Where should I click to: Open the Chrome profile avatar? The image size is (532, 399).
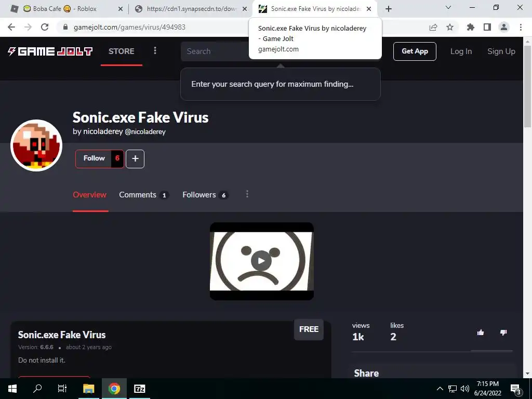pos(504,27)
